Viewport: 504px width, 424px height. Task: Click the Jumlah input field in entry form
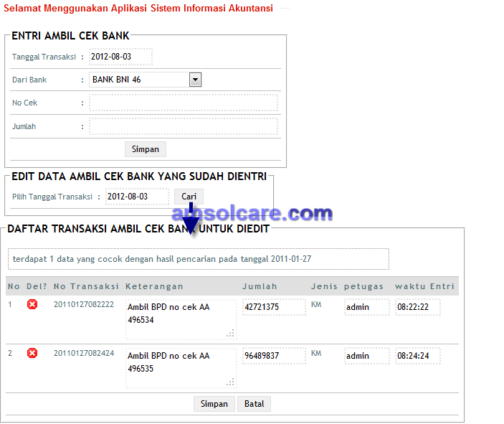(184, 126)
